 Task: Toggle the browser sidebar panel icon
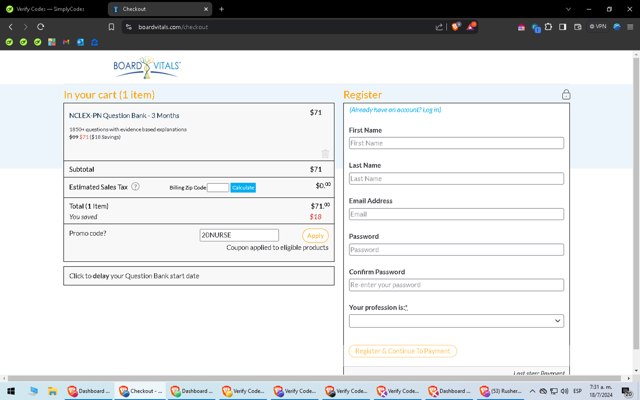[x=562, y=27]
